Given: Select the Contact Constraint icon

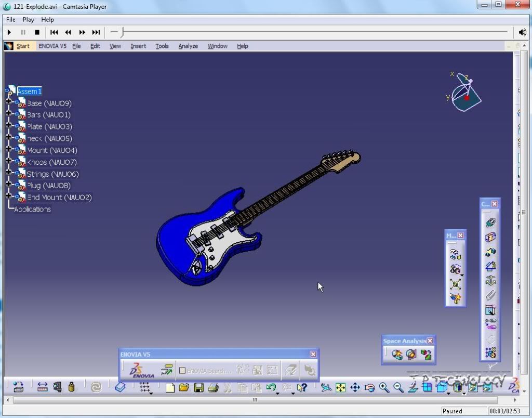Looking at the screenshot, I should 490,237.
